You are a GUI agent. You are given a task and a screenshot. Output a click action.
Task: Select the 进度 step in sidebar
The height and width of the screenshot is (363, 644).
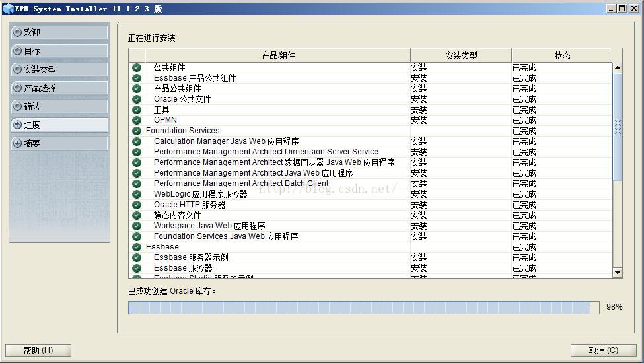[x=59, y=125]
